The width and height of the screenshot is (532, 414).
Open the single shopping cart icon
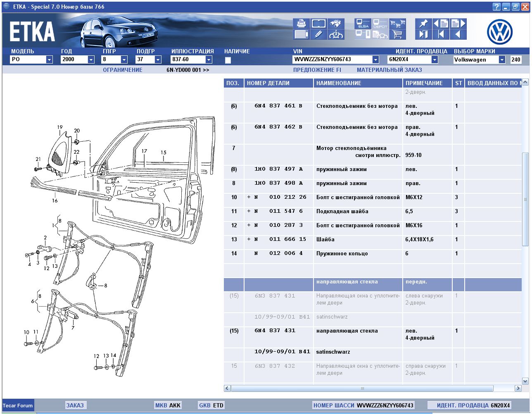tap(398, 34)
